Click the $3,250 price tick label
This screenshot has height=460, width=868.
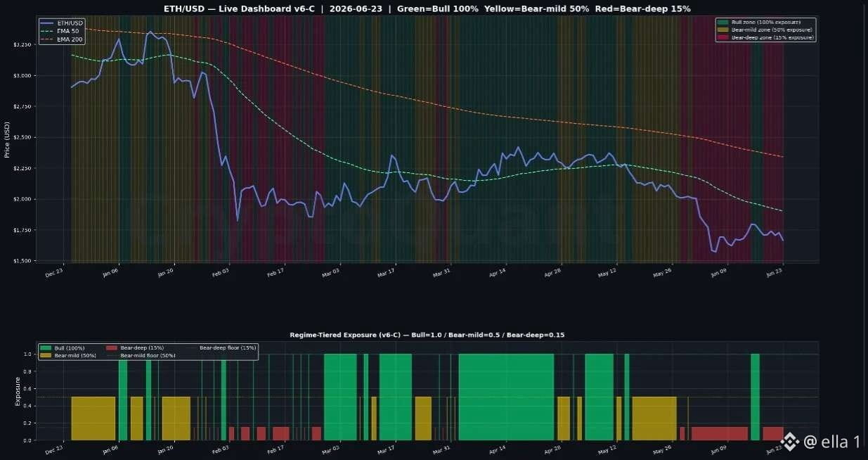(x=22, y=45)
